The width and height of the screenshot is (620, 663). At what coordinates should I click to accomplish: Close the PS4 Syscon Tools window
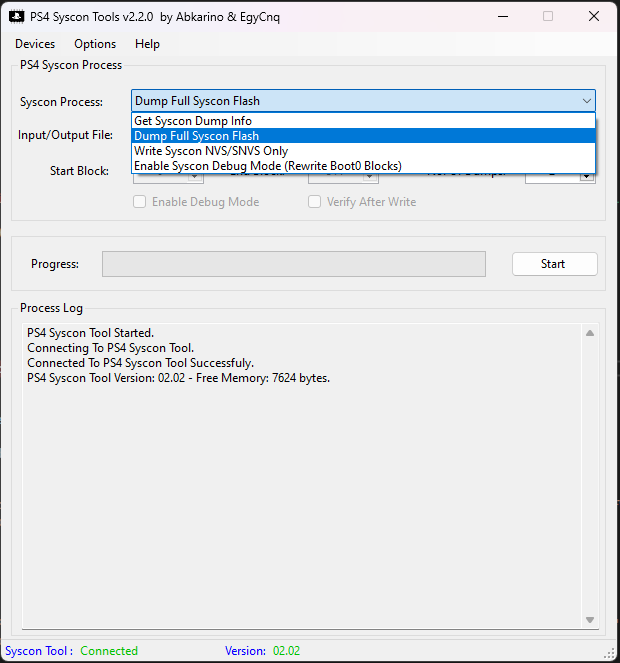(x=594, y=16)
